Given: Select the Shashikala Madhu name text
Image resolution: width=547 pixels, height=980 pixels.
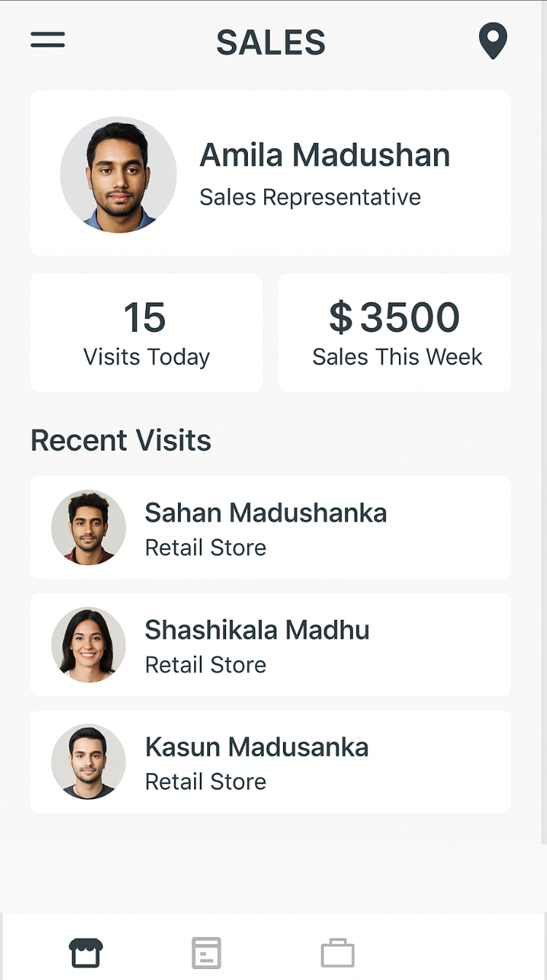Looking at the screenshot, I should 257,629.
